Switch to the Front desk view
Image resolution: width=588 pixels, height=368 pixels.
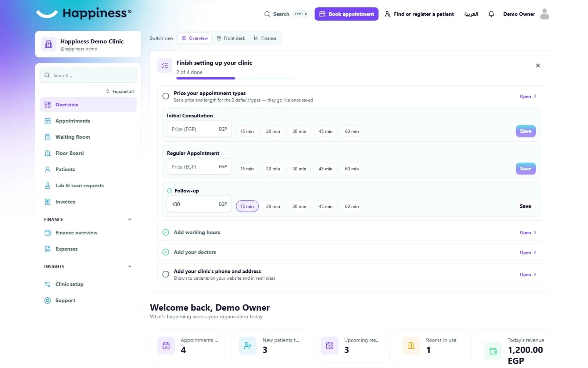coord(231,38)
